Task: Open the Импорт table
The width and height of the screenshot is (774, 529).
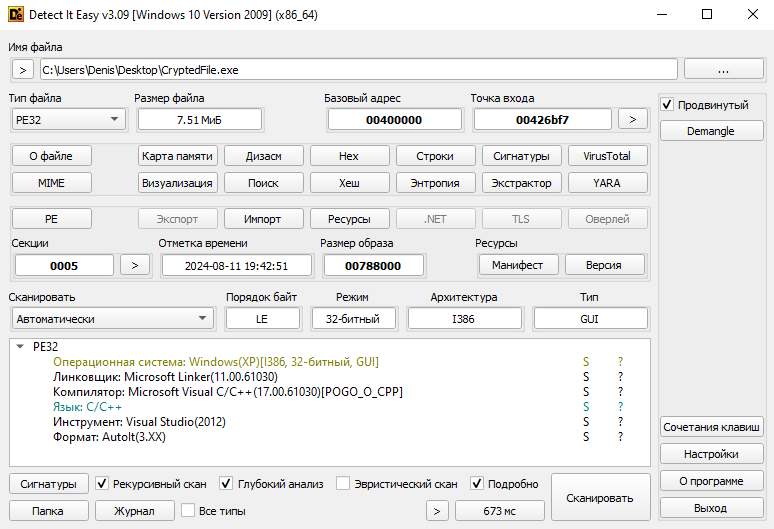Action: (263, 219)
